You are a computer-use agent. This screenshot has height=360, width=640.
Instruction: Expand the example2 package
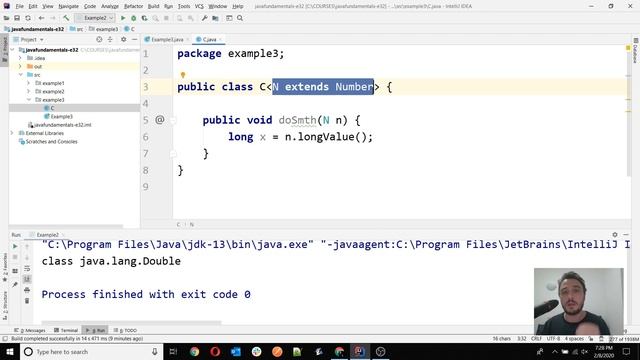(29, 91)
